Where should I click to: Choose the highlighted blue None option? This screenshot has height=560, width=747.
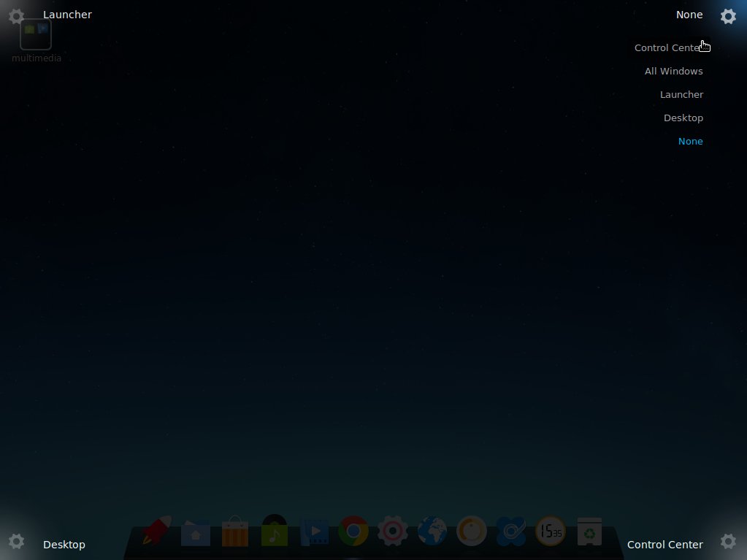click(690, 142)
